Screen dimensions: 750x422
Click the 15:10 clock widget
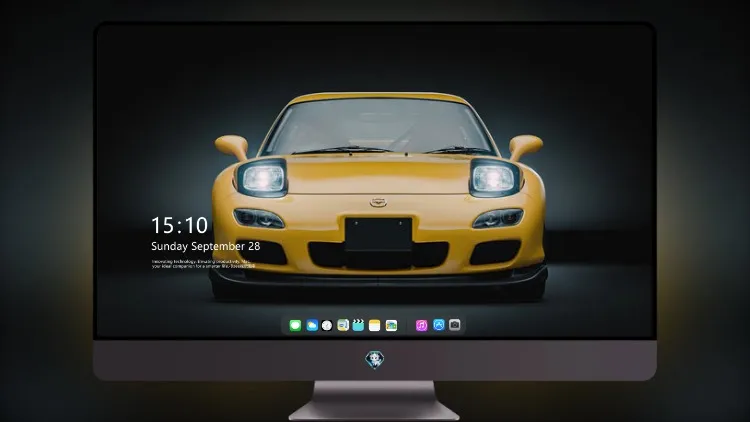pyautogui.click(x=179, y=225)
